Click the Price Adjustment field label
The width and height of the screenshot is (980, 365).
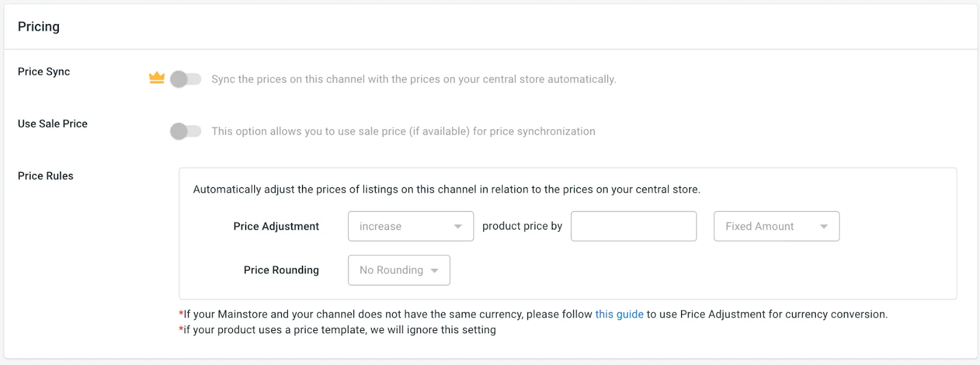pyautogui.click(x=276, y=226)
